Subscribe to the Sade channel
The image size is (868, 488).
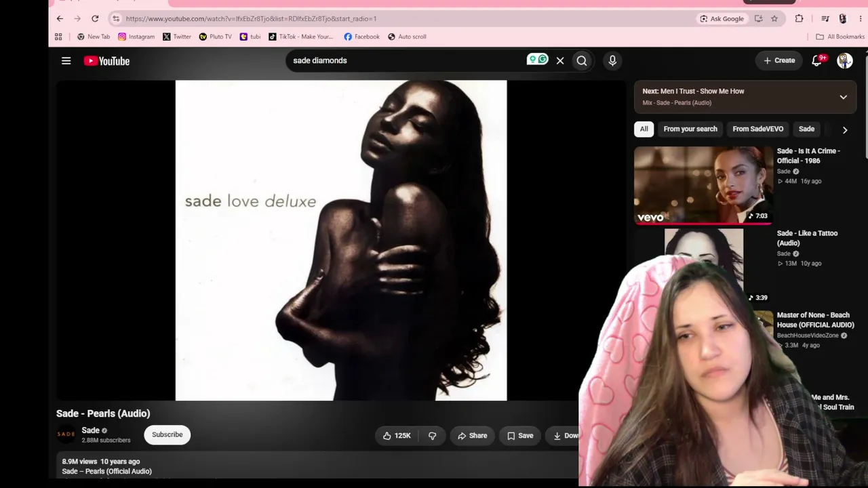(167, 434)
